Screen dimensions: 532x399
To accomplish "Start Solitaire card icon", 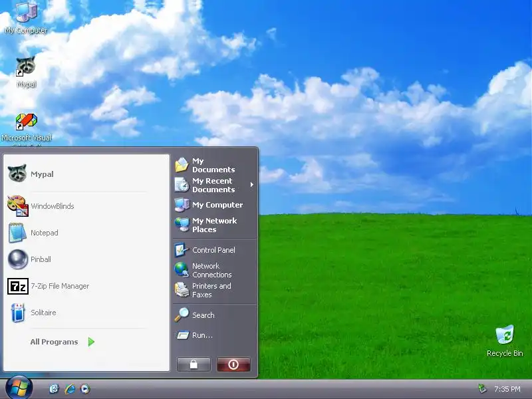I will click(18, 313).
